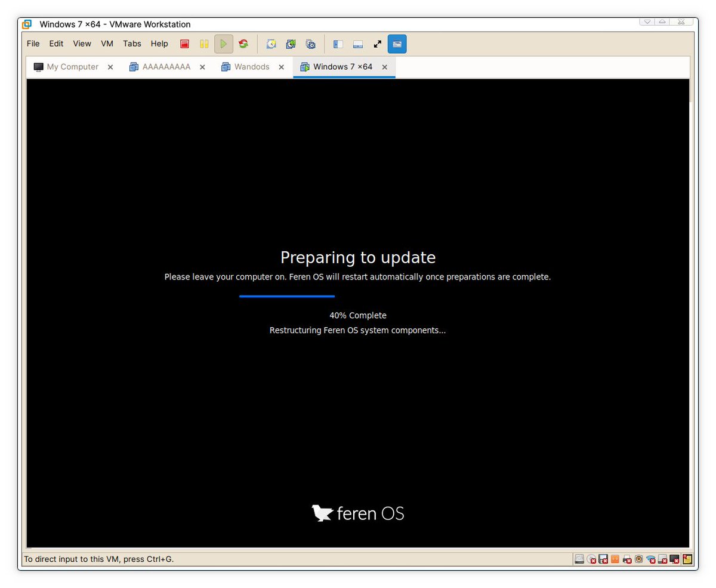The width and height of the screenshot is (716, 588).
Task: Click the '40% Complete' text
Action: click(358, 315)
